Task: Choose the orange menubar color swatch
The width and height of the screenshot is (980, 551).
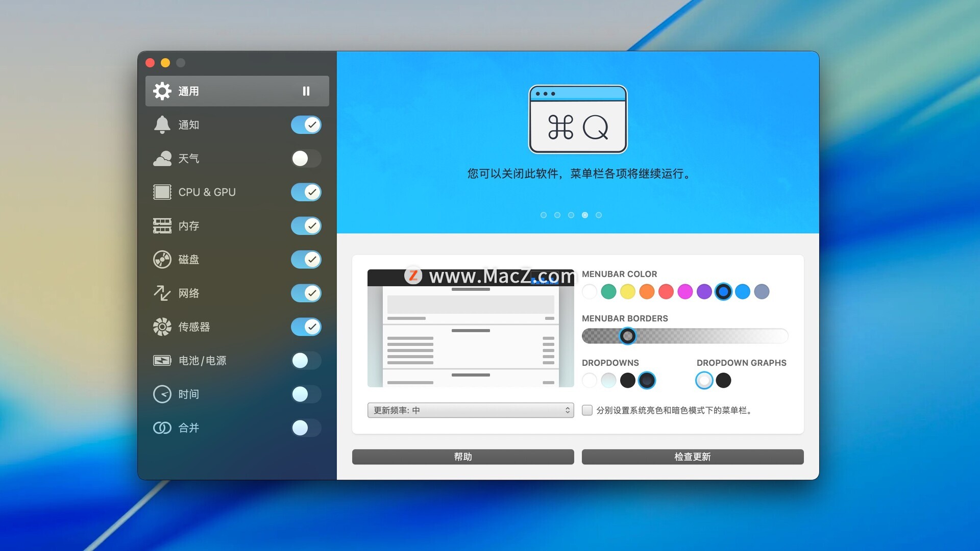Action: (x=647, y=291)
